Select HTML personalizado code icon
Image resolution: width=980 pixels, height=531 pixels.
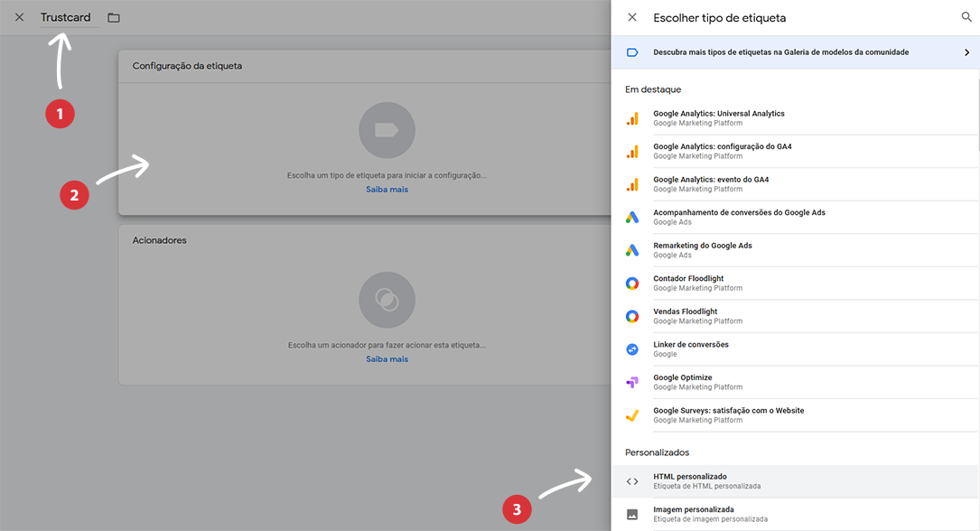point(632,481)
